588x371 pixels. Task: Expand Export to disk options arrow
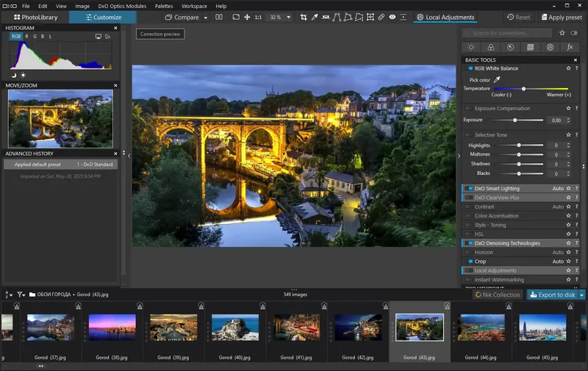tap(581, 295)
